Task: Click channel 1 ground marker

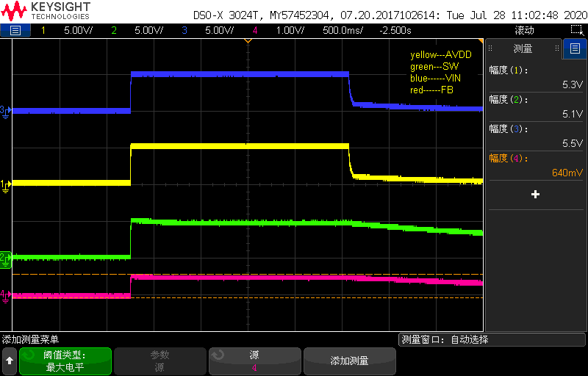Action: [5, 185]
